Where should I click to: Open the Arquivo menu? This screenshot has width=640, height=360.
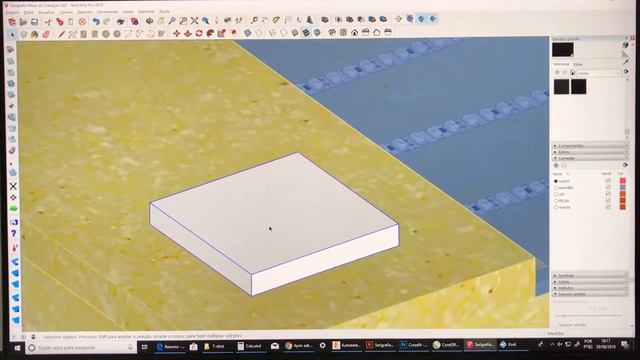(12, 13)
